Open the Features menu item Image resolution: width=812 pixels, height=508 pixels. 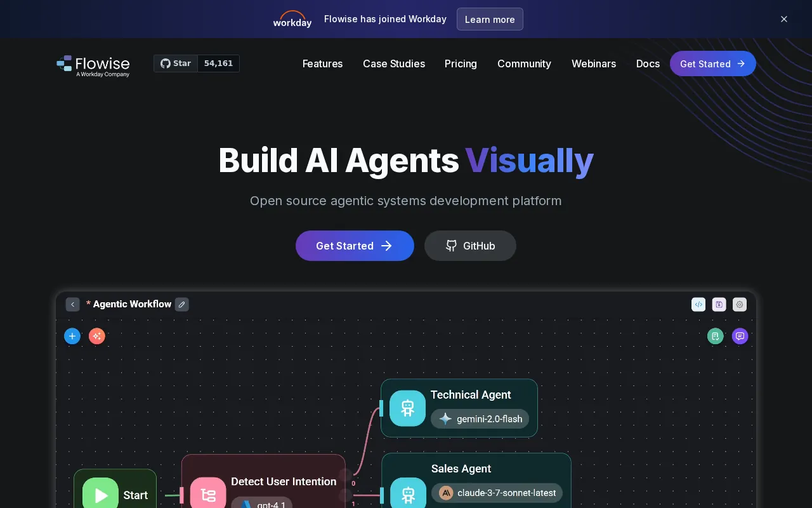(322, 63)
